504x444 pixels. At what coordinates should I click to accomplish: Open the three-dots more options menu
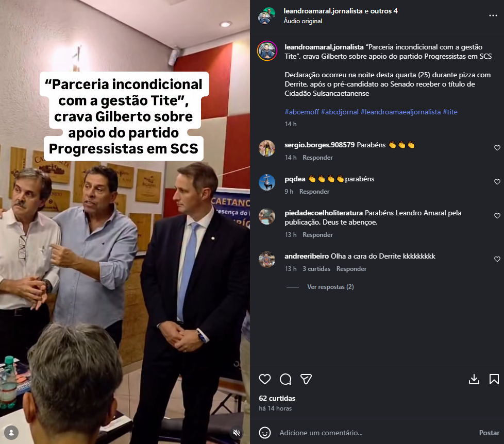(x=493, y=15)
